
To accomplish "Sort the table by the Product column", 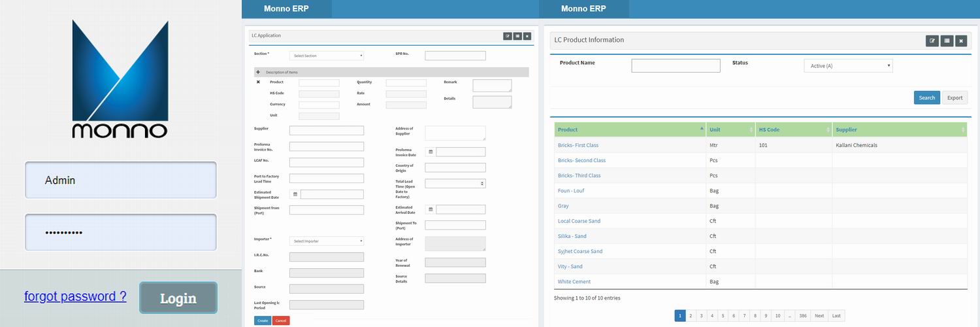I will 630,129.
